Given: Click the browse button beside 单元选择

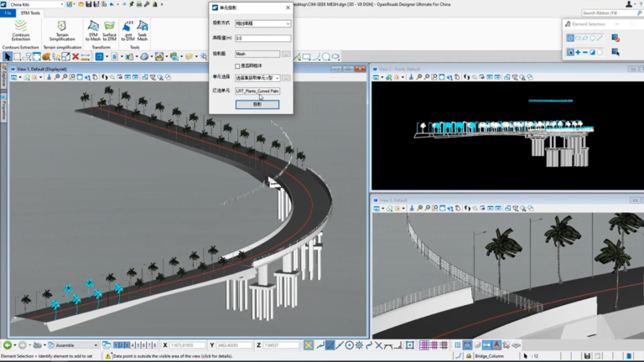Looking at the screenshot, I should pos(286,78).
